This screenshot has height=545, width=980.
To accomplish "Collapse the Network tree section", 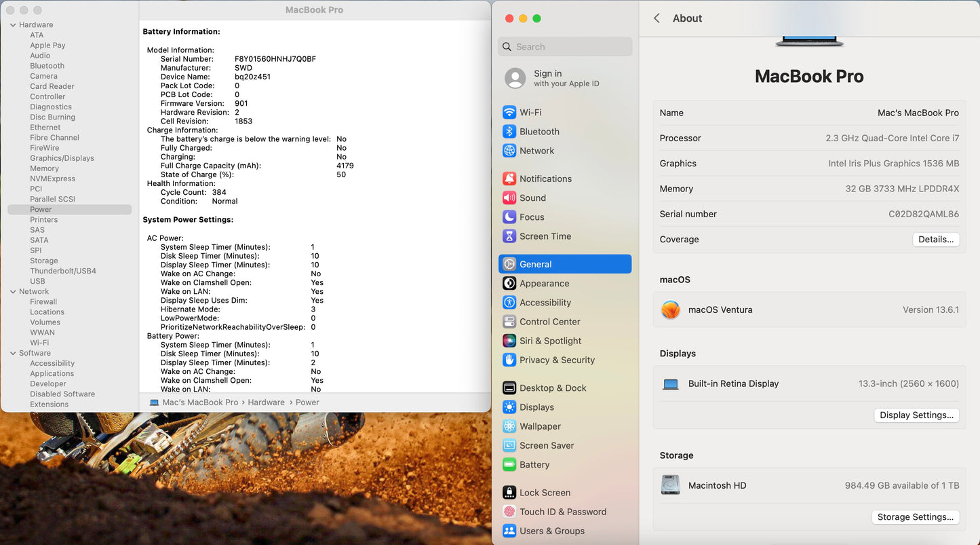I will 13,292.
